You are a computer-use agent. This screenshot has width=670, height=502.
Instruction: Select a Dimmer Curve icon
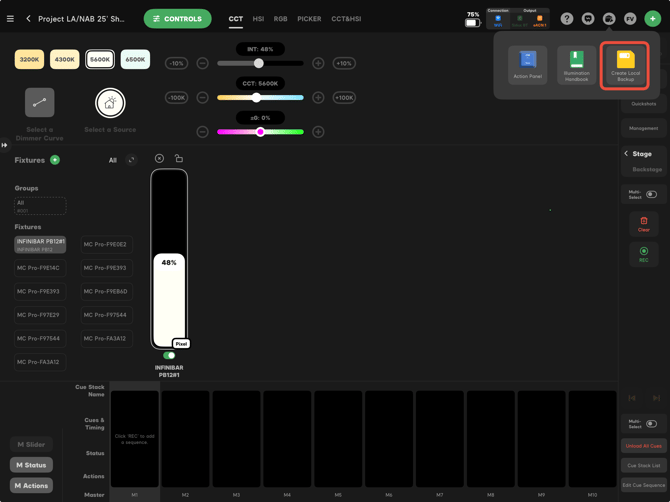click(39, 103)
